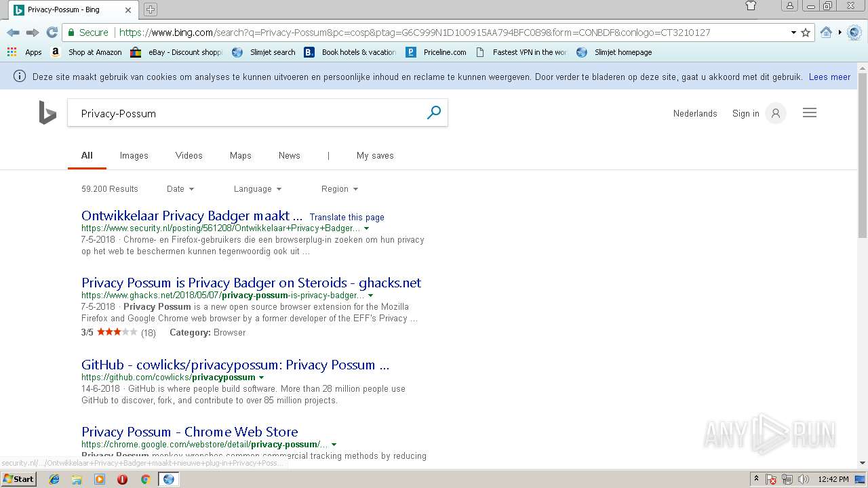The height and width of the screenshot is (488, 868).
Task: Expand the address bar history dropdown
Action: click(x=793, y=33)
